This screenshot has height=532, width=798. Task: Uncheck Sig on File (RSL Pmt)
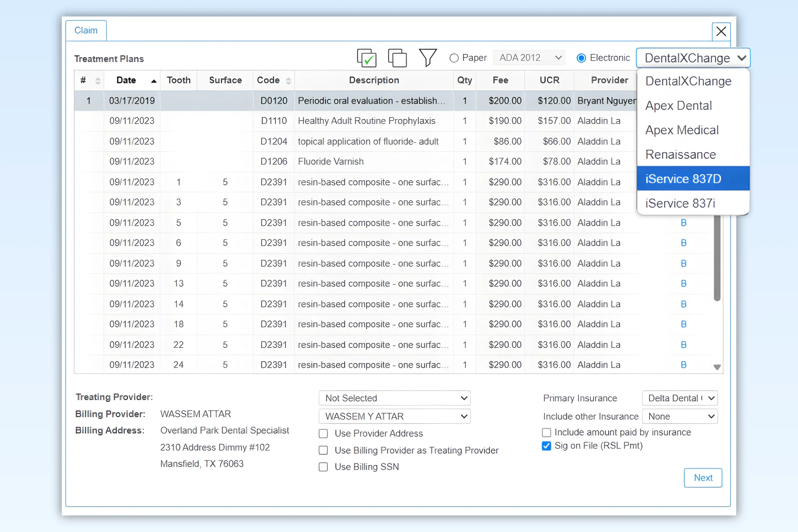pyautogui.click(x=546, y=446)
